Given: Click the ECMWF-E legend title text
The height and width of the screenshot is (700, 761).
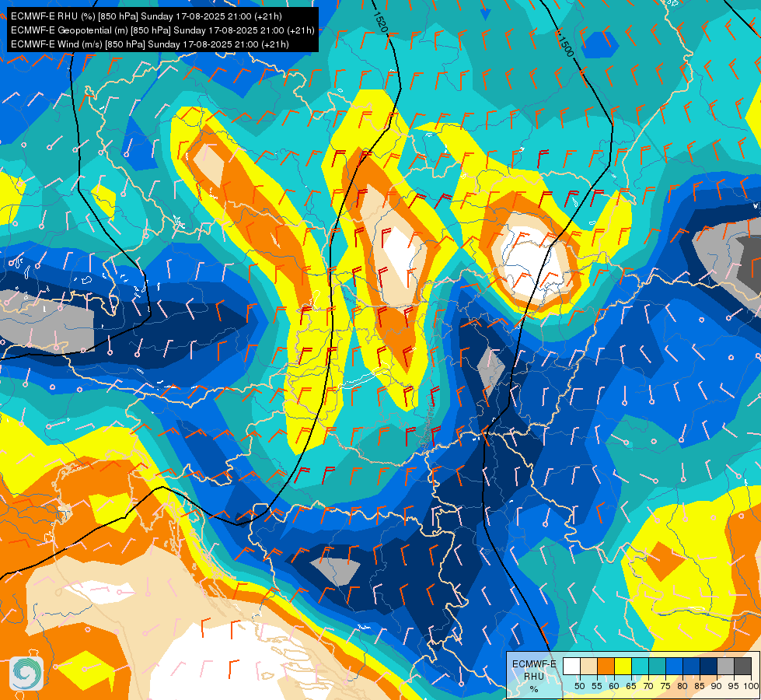Looking at the screenshot, I should tap(534, 664).
